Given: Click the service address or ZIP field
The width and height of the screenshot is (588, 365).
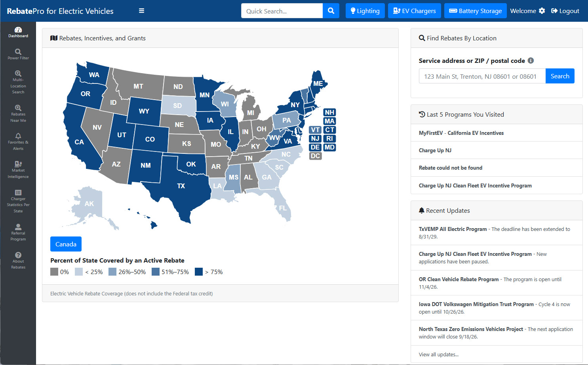Looking at the screenshot, I should coord(482,76).
